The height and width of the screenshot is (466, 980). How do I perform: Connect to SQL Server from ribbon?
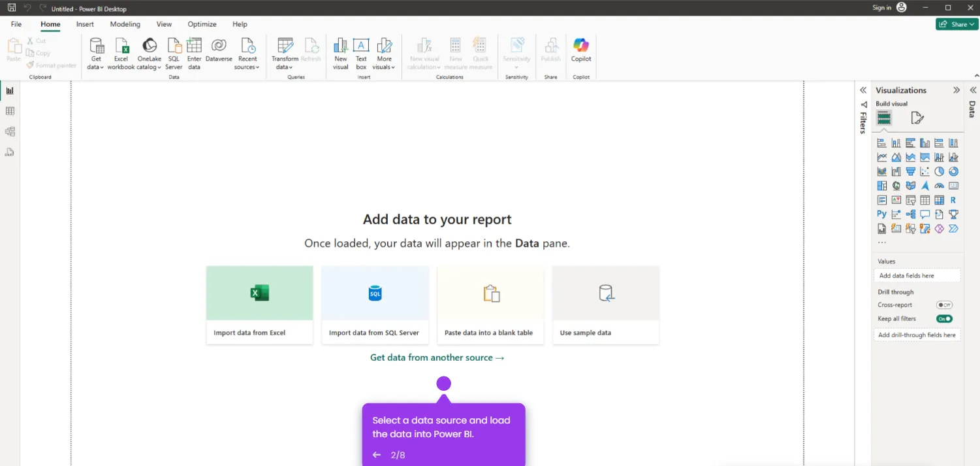(174, 54)
